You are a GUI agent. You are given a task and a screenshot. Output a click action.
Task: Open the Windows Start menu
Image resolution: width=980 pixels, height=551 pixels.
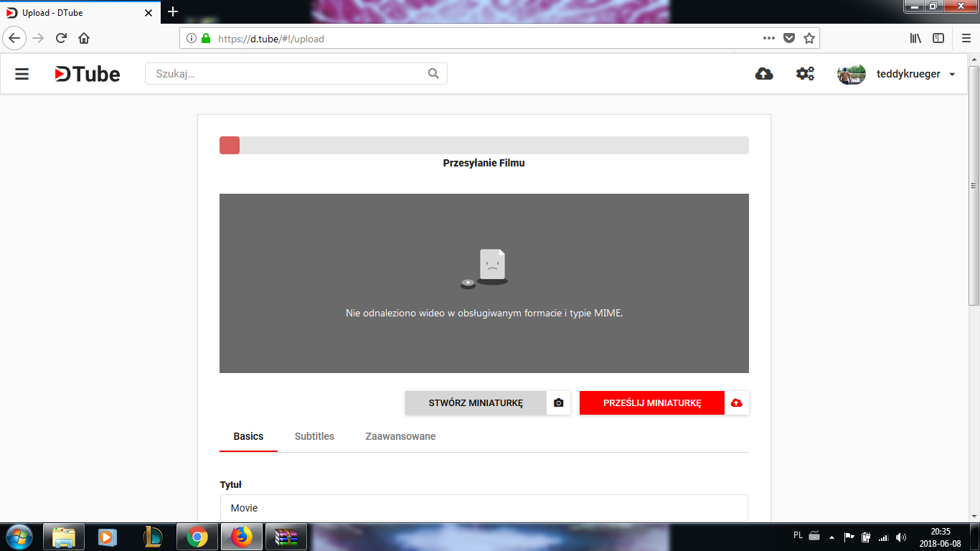(18, 537)
